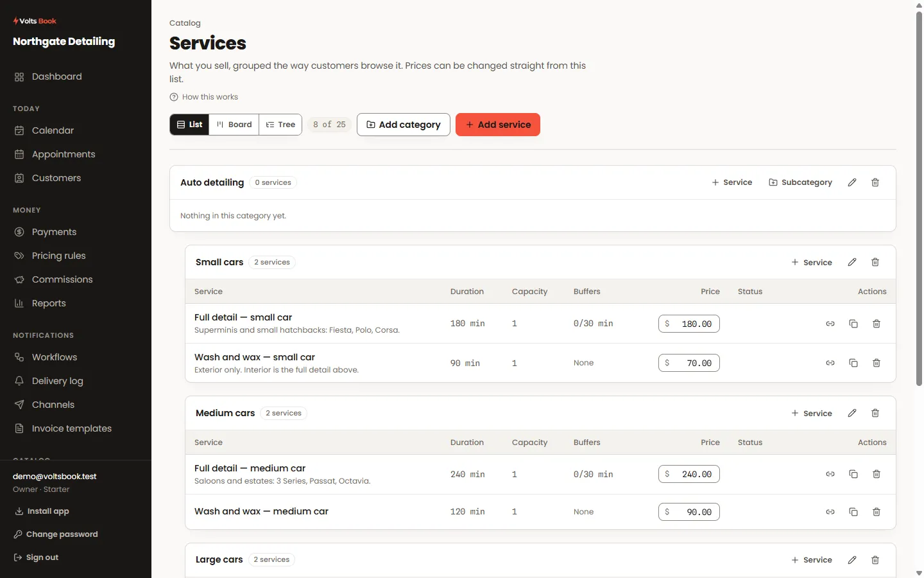This screenshot has width=924, height=578.
Task: Copy link for Wash and wax — medium car
Action: tap(830, 512)
